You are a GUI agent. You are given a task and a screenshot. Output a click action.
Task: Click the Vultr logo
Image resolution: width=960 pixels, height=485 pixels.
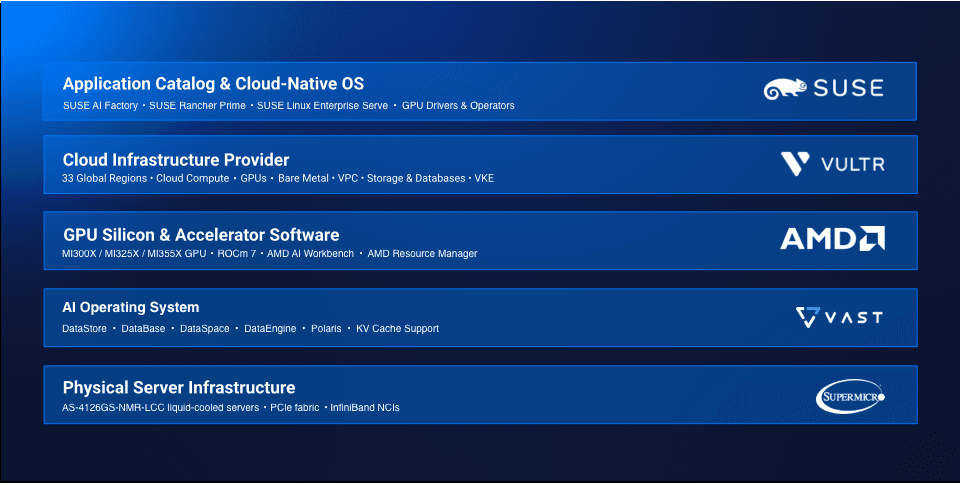tap(833, 164)
